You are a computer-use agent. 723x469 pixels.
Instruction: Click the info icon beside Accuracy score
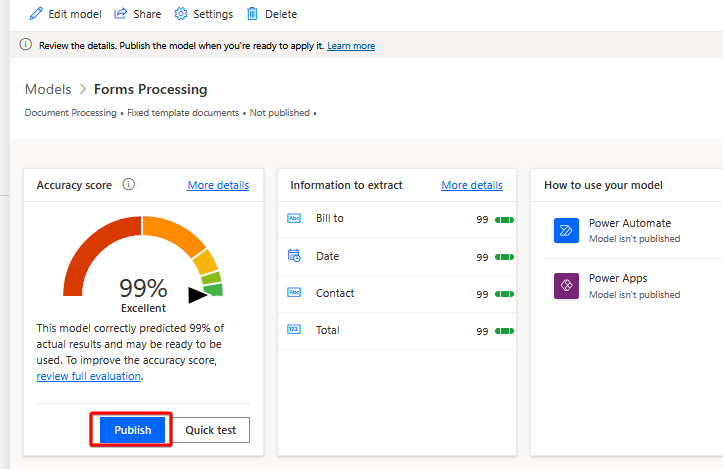pyautogui.click(x=129, y=184)
